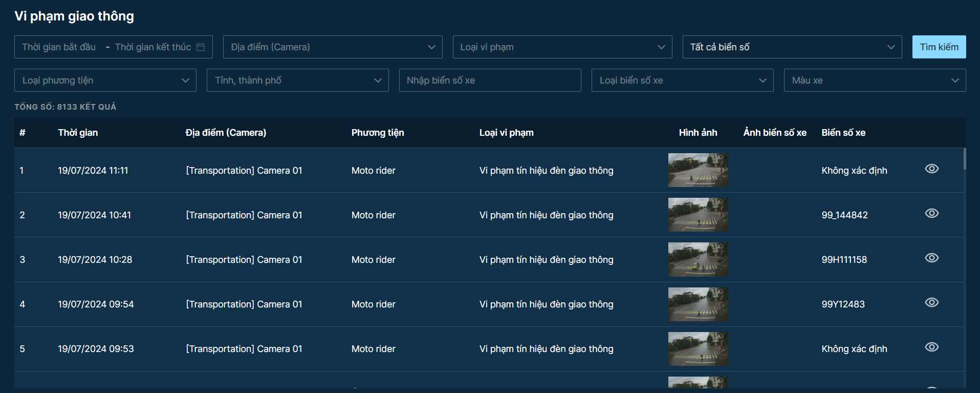
Task: View details of violation with plate 99H111158
Action: click(x=931, y=258)
